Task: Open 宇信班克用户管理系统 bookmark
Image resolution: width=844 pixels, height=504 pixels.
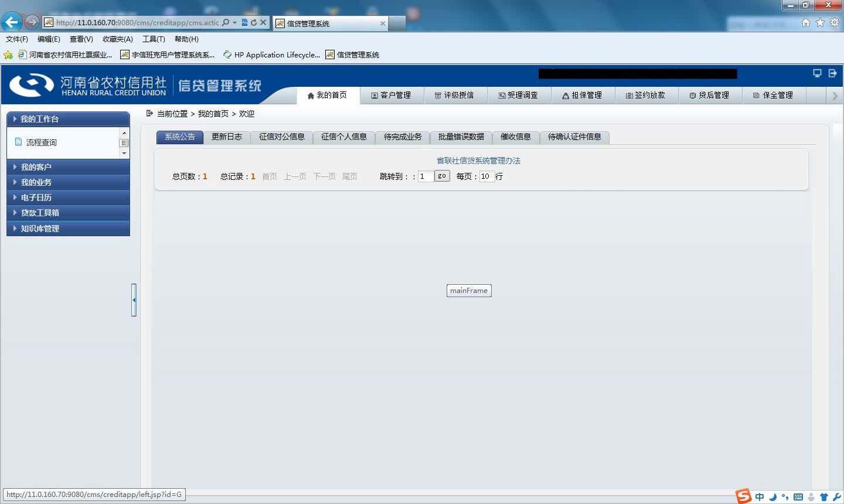Action: [x=168, y=55]
